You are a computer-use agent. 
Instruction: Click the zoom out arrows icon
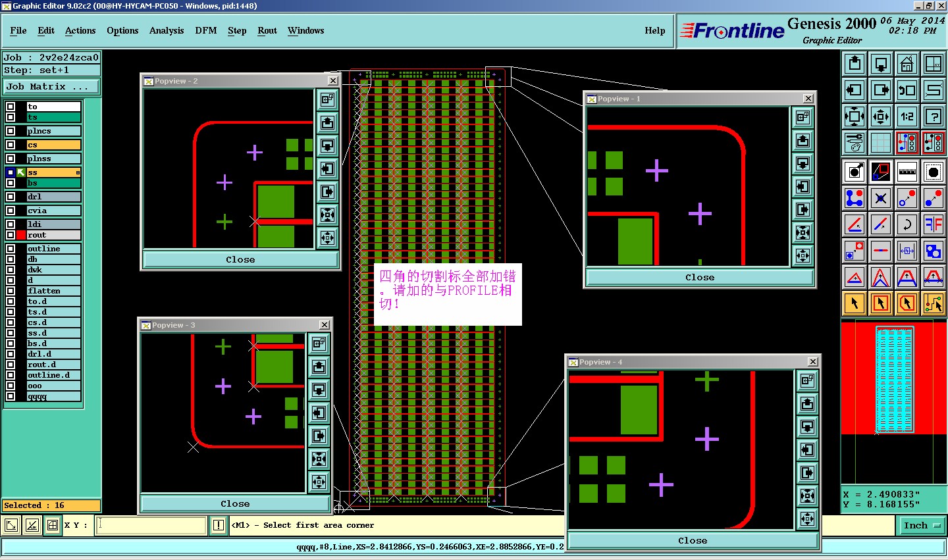(x=881, y=116)
